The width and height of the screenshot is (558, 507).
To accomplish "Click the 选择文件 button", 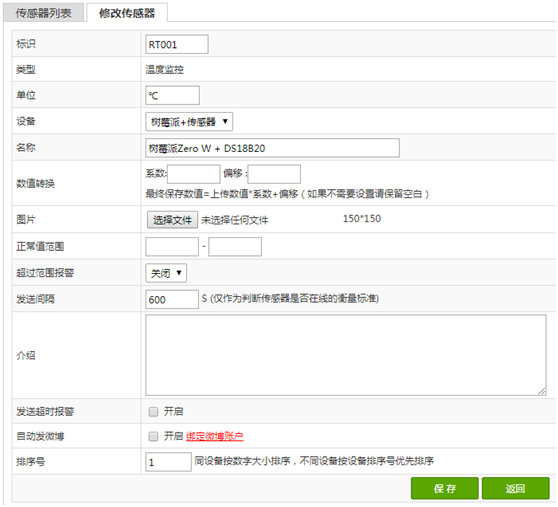I will [172, 220].
